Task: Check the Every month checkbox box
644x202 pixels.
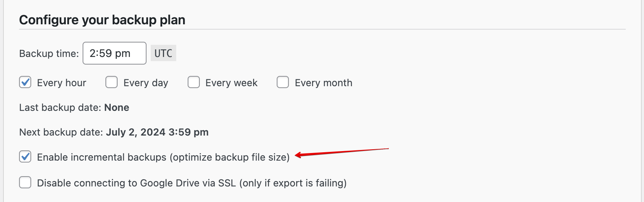Action: 283,82
